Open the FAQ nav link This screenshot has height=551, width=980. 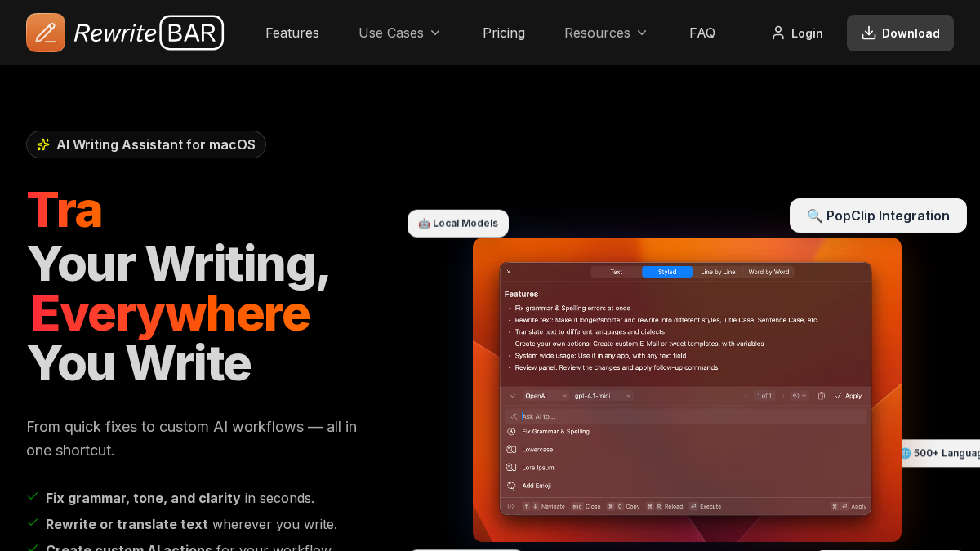click(x=702, y=33)
